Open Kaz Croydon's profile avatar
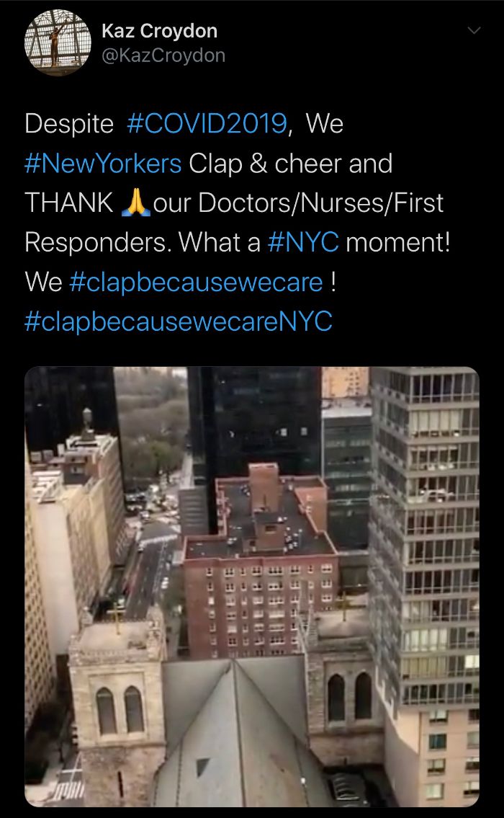Viewport: 504px width, 818px height. pos(58,43)
